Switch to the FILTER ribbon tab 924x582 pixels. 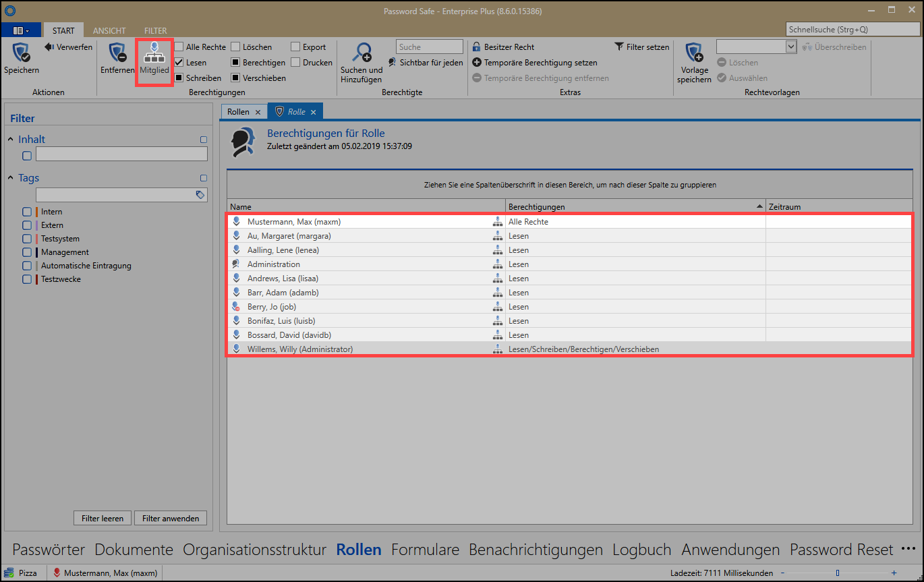coord(155,31)
